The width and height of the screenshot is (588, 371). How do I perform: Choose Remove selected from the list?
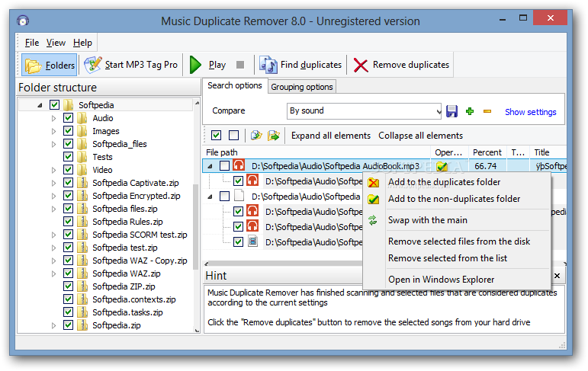tap(448, 258)
